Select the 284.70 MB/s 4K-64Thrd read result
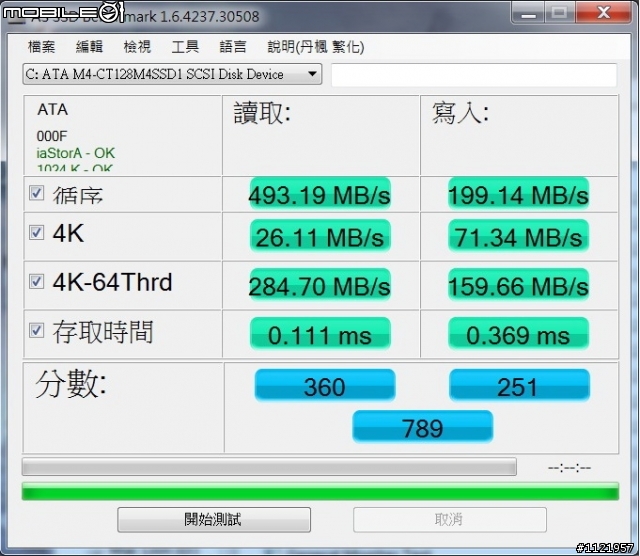This screenshot has height=556, width=640. click(x=320, y=285)
